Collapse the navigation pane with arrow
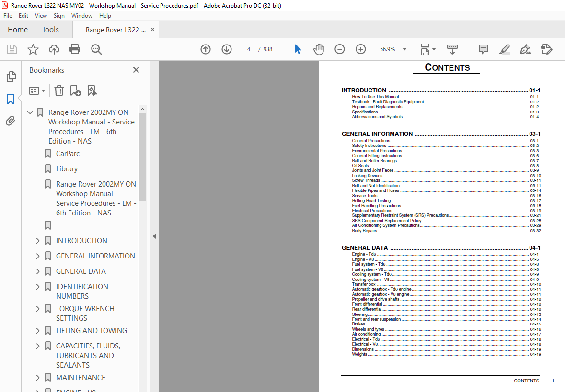 tap(154, 236)
